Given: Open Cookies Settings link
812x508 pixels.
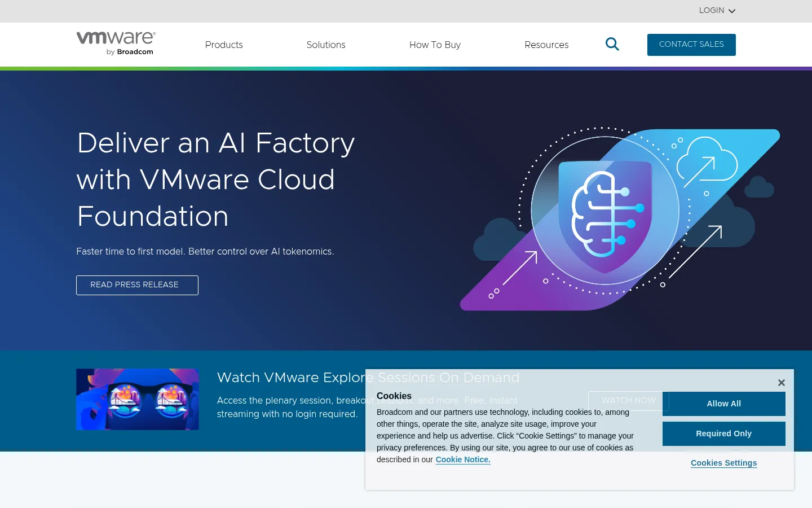Looking at the screenshot, I should point(724,463).
